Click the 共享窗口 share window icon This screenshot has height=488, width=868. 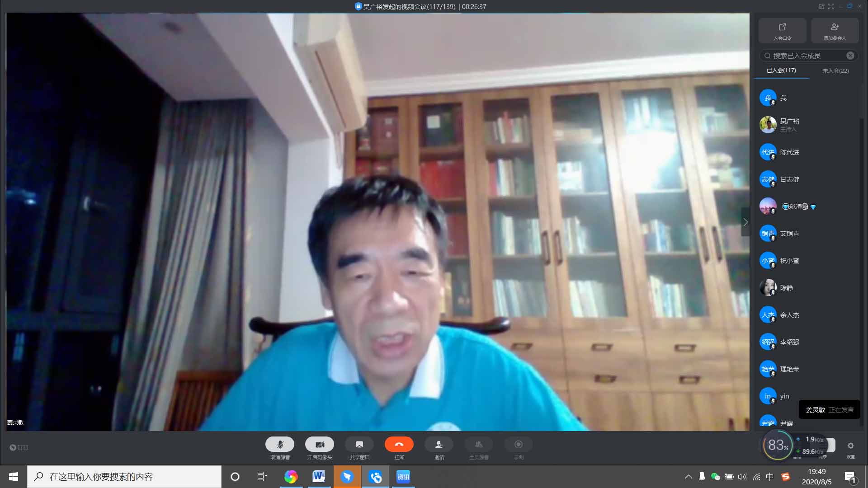click(x=359, y=445)
